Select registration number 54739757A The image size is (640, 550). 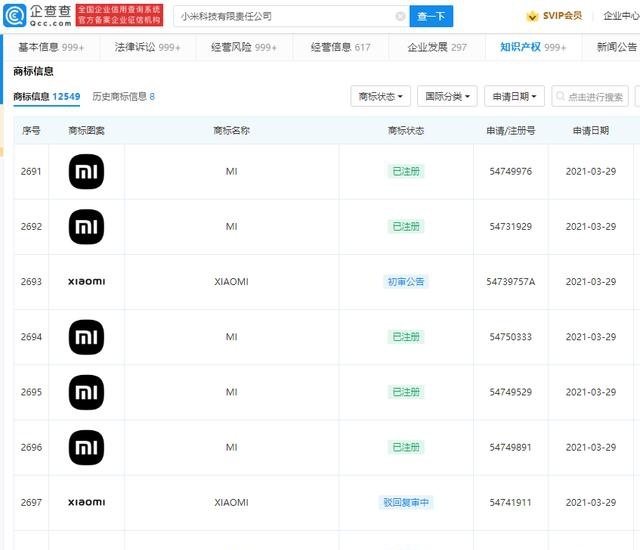[x=511, y=282]
